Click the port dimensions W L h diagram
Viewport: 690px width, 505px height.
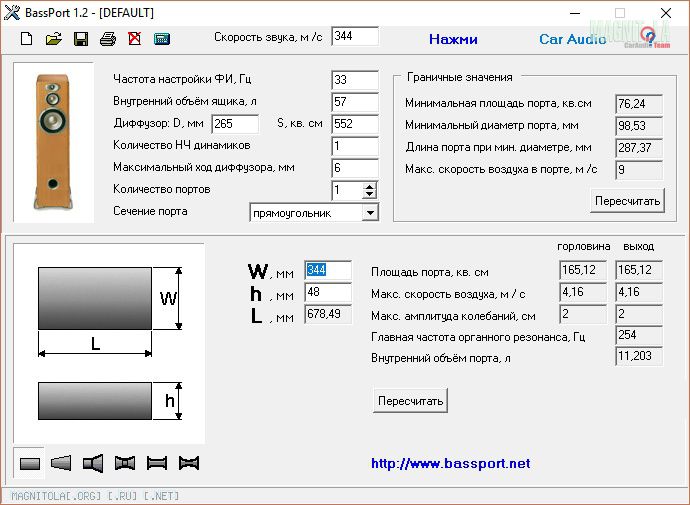click(109, 343)
